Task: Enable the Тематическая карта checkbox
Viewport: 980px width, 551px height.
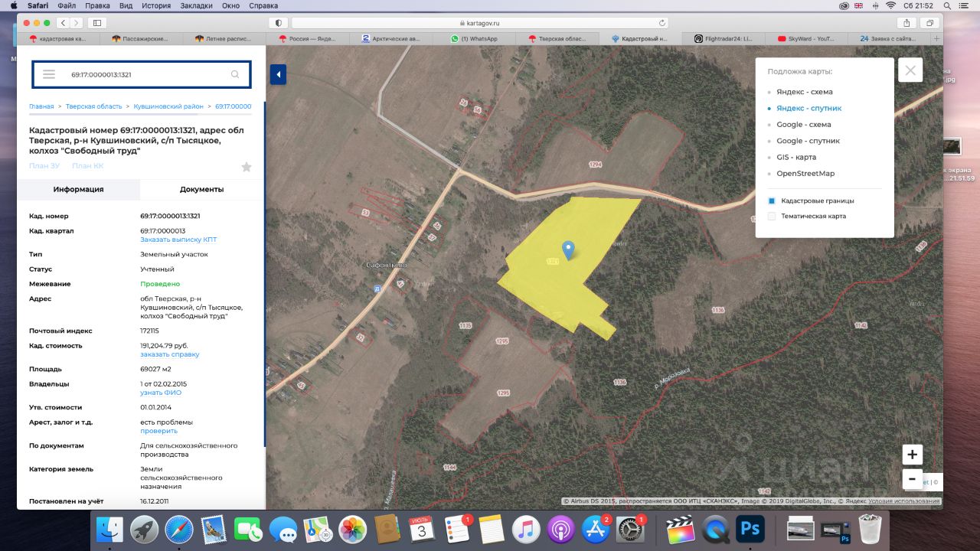Action: coord(772,217)
